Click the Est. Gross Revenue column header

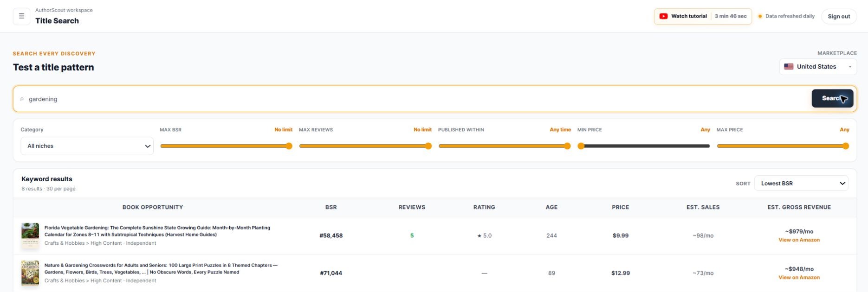799,207
